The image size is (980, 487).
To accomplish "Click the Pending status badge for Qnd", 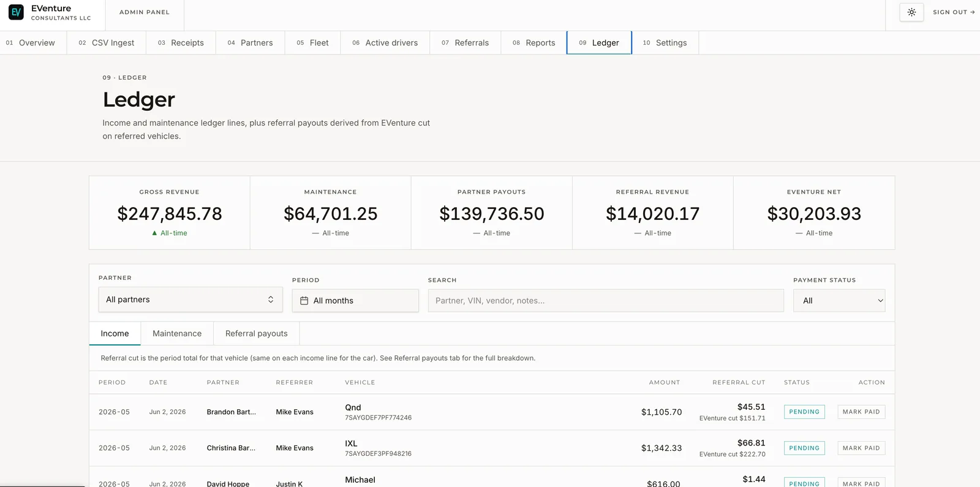I will pos(804,412).
